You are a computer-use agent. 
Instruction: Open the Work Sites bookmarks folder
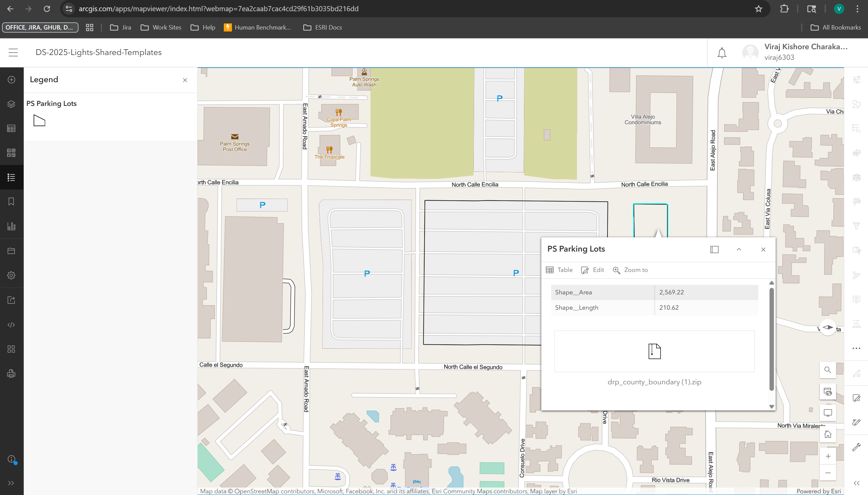pos(161,27)
